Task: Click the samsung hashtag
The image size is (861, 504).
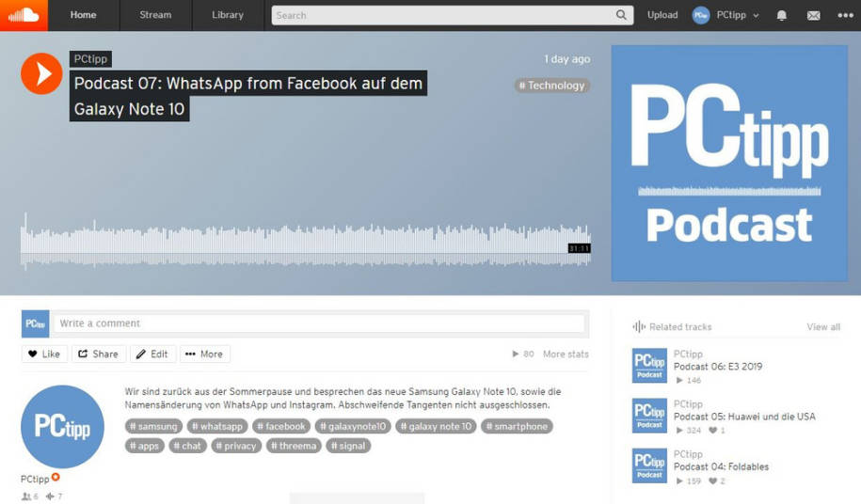Action: coord(153,426)
